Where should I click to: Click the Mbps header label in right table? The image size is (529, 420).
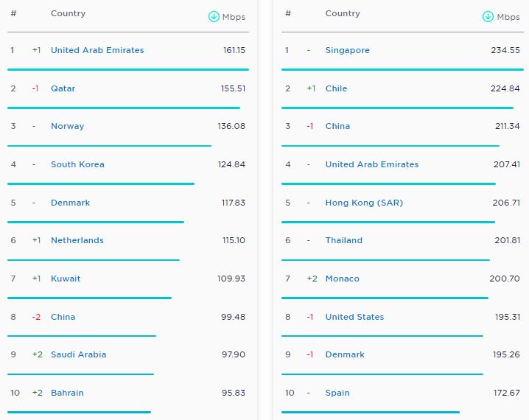[508, 17]
